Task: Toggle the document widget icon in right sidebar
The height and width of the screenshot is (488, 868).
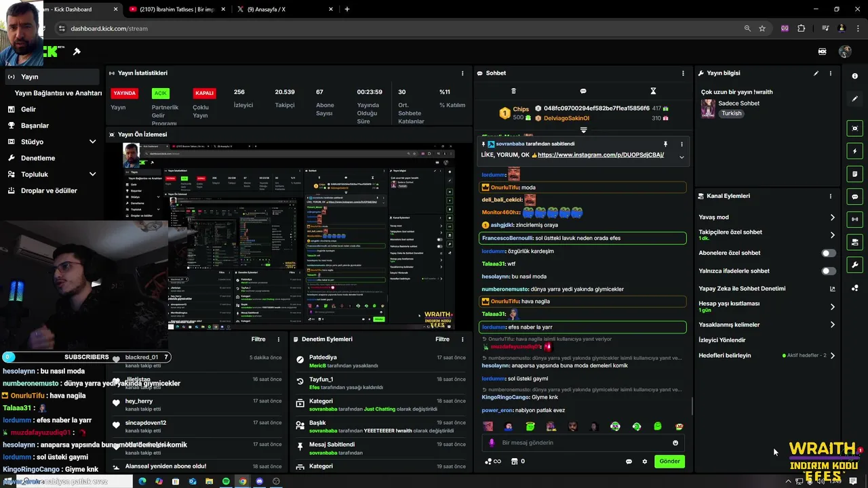Action: point(854,174)
